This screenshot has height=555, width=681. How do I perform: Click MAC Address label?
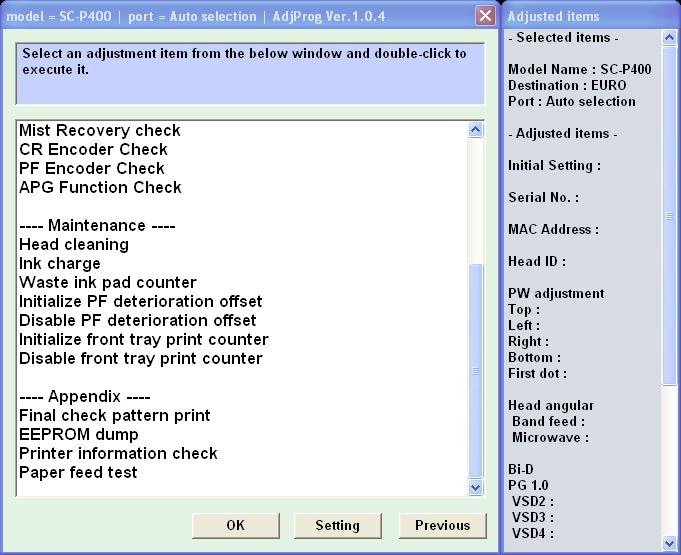(x=554, y=230)
